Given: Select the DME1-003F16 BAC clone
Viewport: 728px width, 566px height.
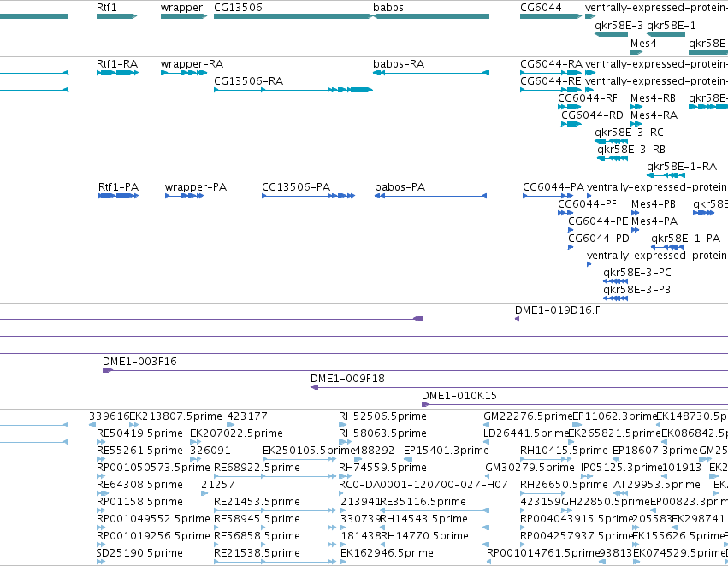Looking at the screenshot, I should point(415,370).
